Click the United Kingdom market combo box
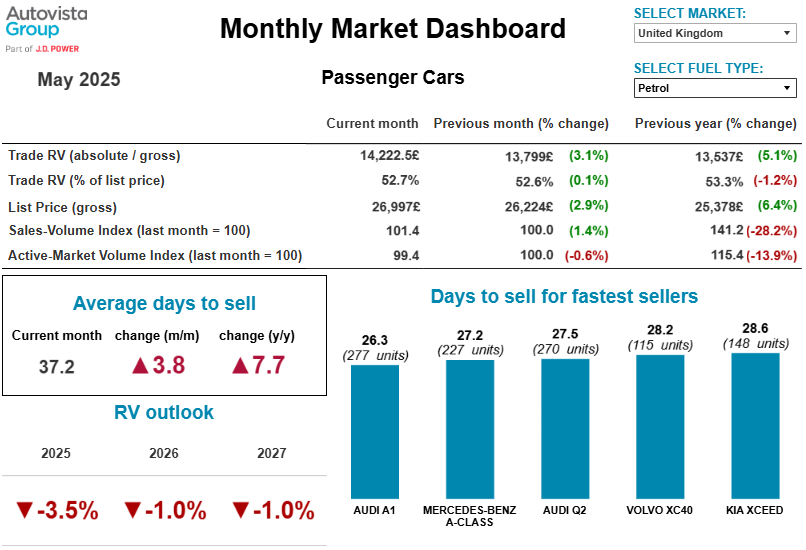The image size is (806, 550). 708,34
